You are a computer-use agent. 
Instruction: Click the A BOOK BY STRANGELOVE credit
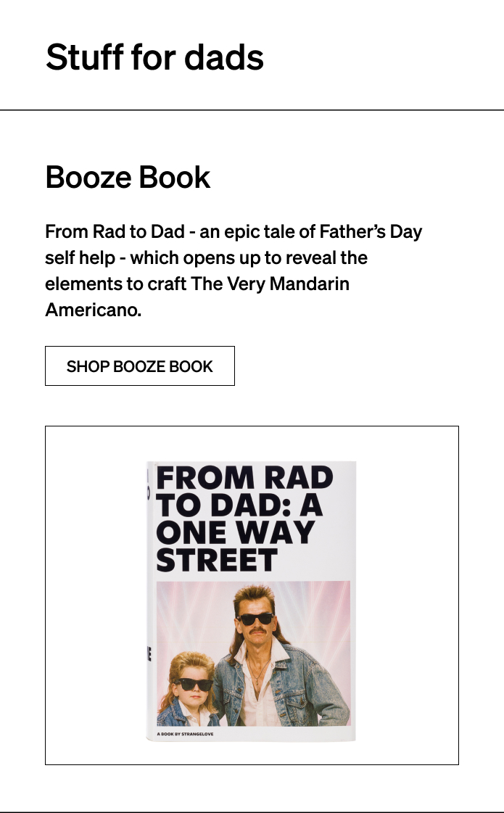185,734
